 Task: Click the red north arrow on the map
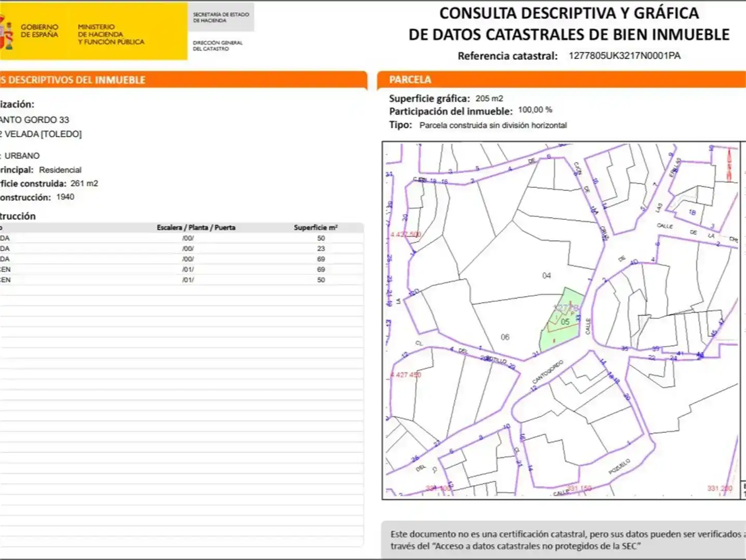[x=729, y=165]
